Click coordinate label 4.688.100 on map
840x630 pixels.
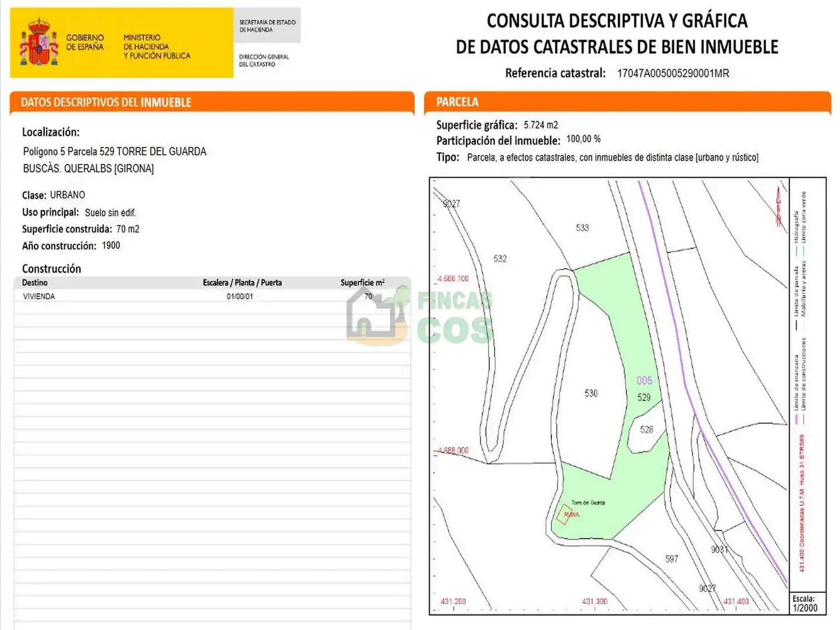[x=453, y=279]
